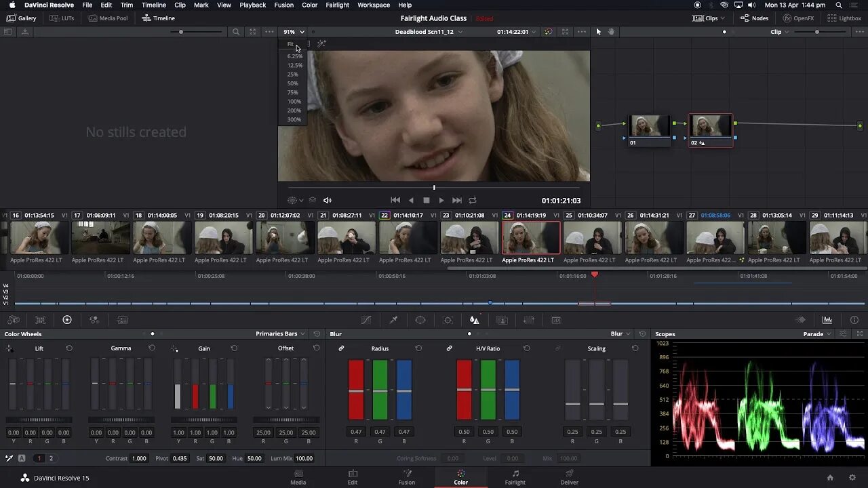This screenshot has width=868, height=488.
Task: Toggle the Media Pool panel
Action: tap(108, 18)
